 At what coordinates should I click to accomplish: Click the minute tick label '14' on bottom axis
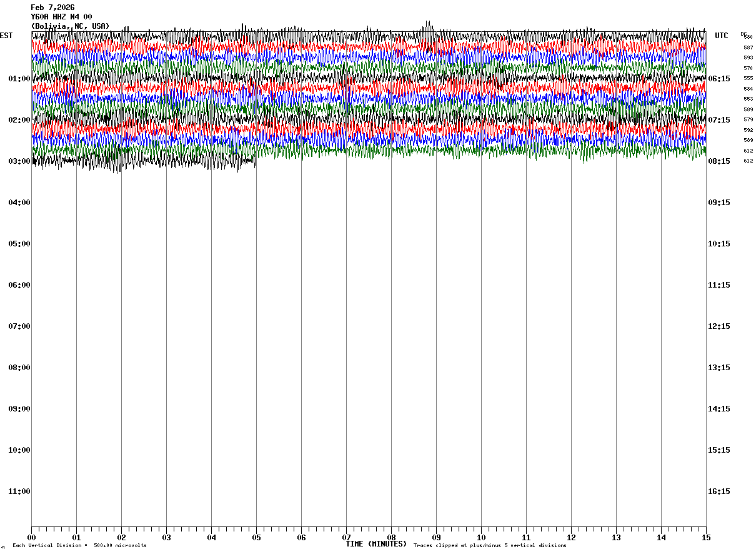point(661,538)
